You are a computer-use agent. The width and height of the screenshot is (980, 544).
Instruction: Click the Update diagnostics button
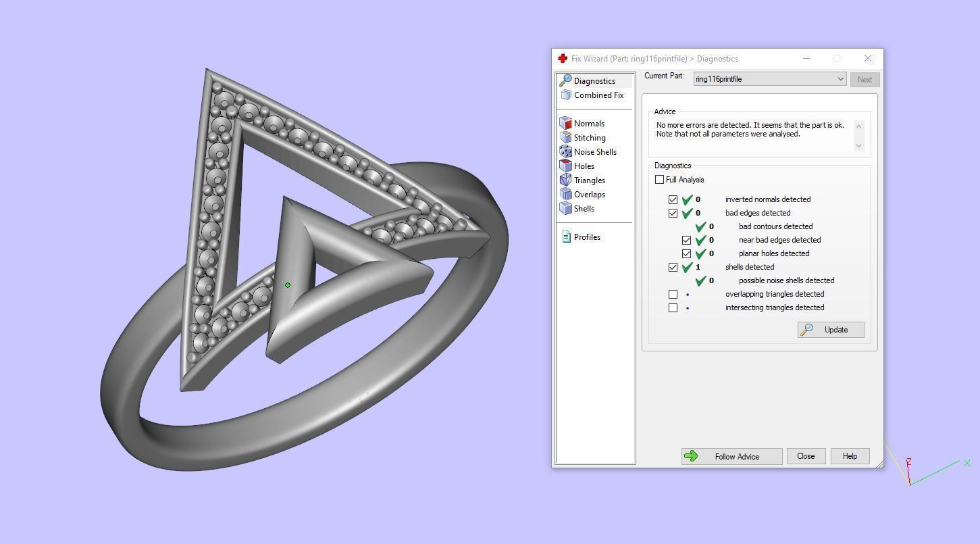[831, 330]
